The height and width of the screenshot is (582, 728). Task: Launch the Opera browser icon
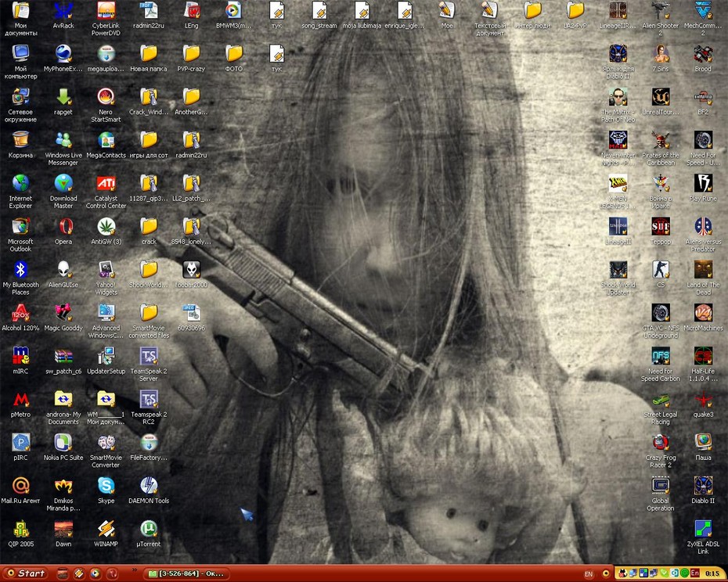(x=63, y=231)
